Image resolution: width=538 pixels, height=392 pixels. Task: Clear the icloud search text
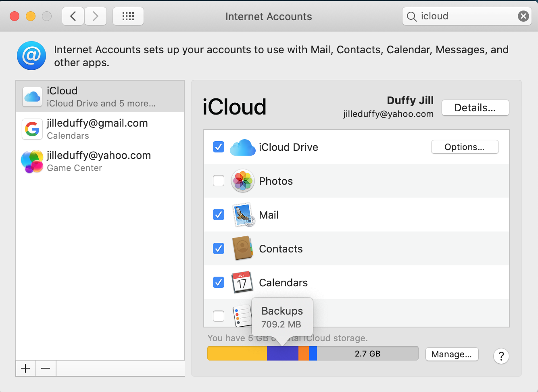(523, 16)
